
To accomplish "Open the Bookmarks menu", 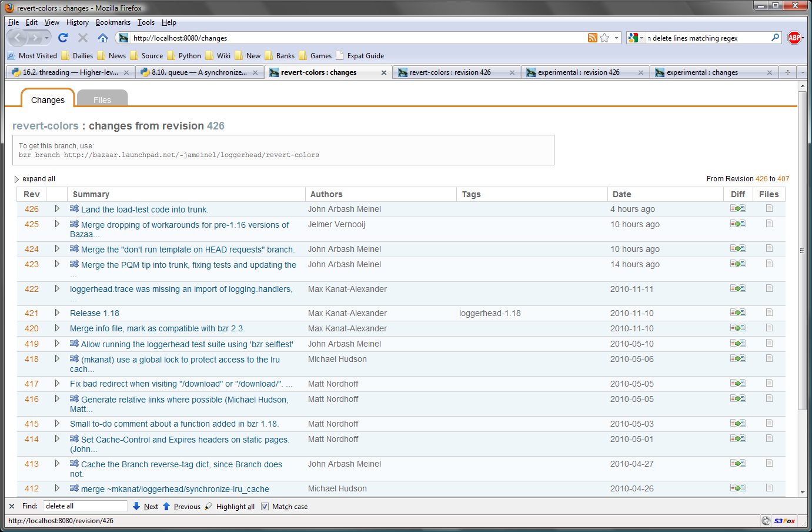I will pyautogui.click(x=113, y=22).
